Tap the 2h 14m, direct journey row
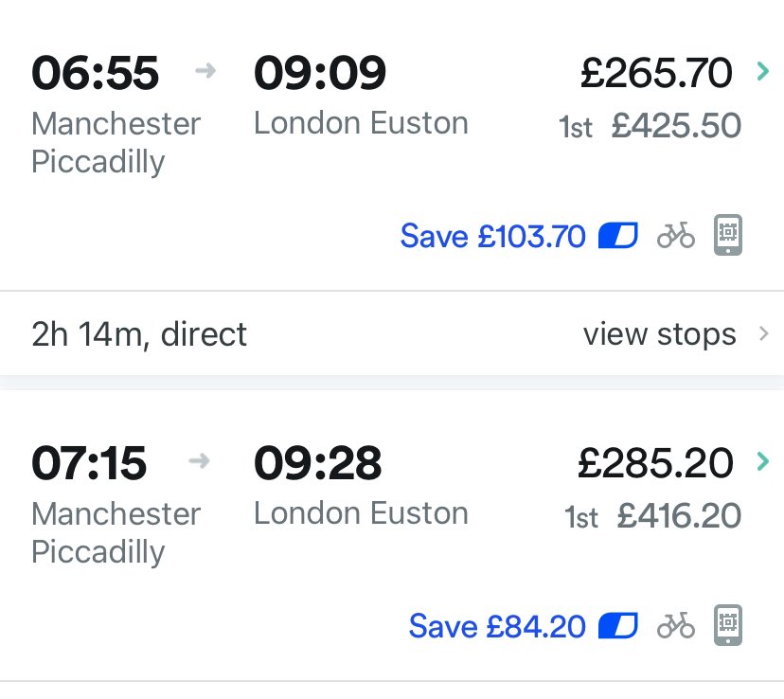 139,333
